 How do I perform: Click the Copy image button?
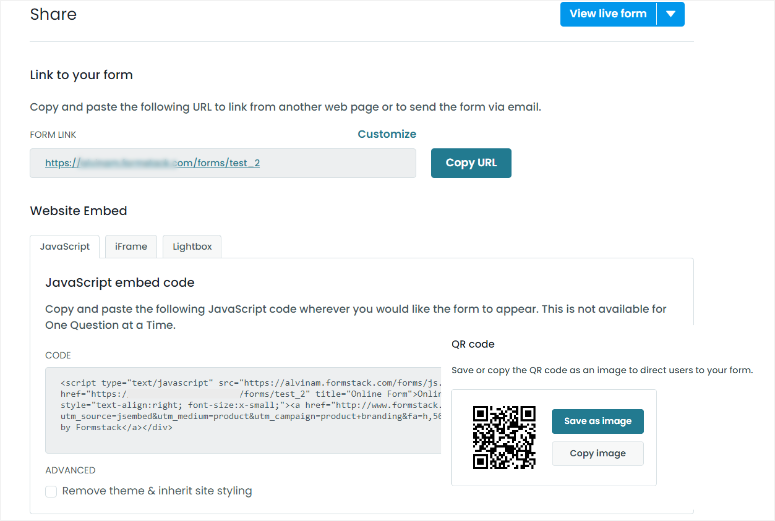(598, 453)
